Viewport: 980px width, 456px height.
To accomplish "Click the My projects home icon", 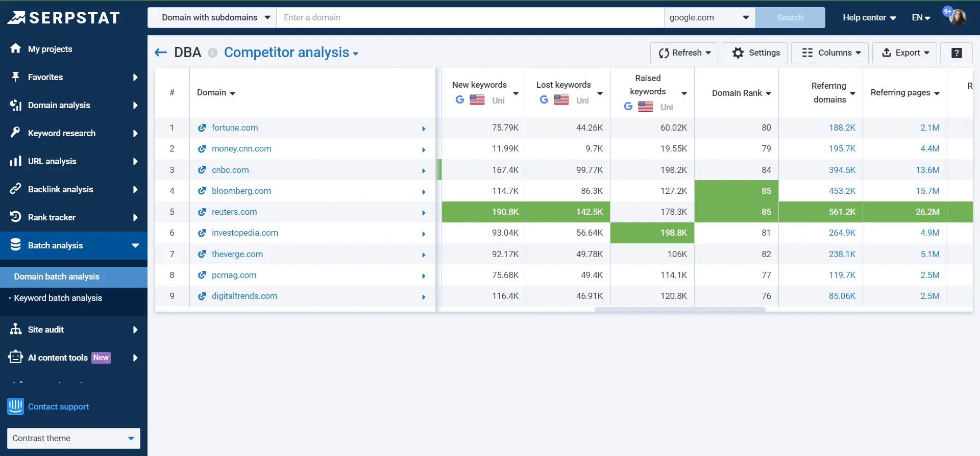I will (16, 48).
